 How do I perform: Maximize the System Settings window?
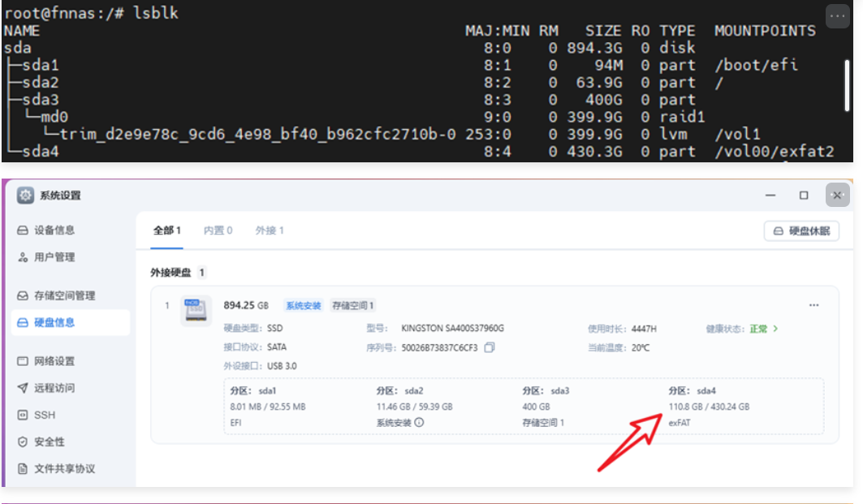point(804,196)
